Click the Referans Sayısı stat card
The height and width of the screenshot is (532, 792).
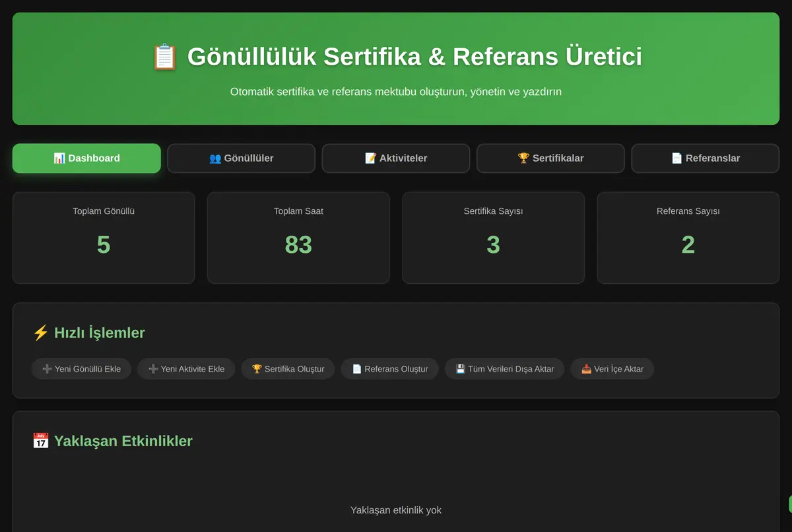pyautogui.click(x=688, y=238)
